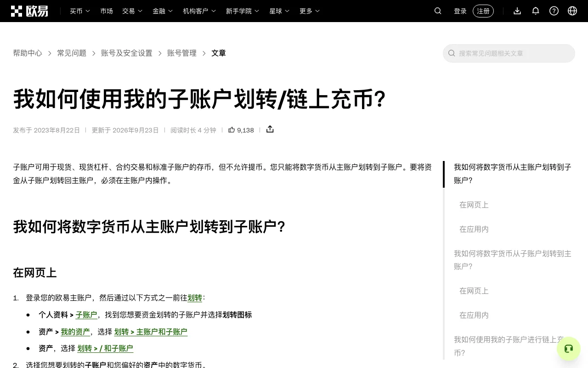Click the like count 9,138
588x368 pixels.
click(245, 130)
